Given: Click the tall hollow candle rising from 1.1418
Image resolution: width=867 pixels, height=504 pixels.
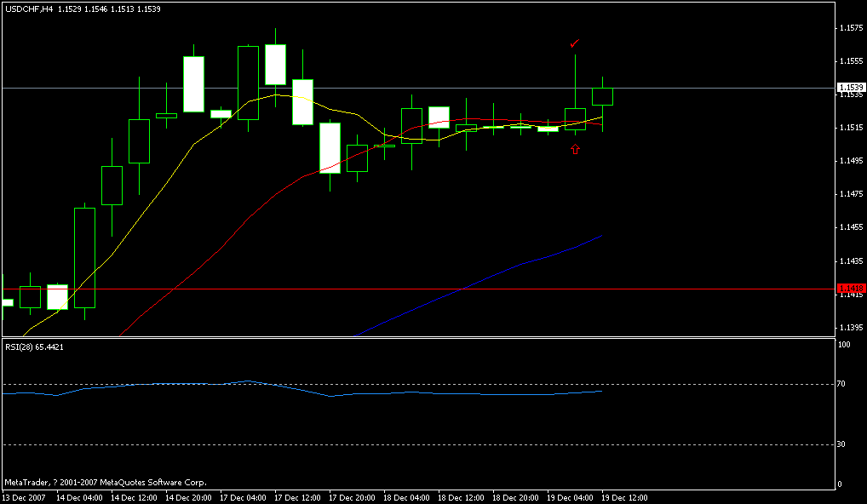Looking at the screenshot, I should coord(84,257).
